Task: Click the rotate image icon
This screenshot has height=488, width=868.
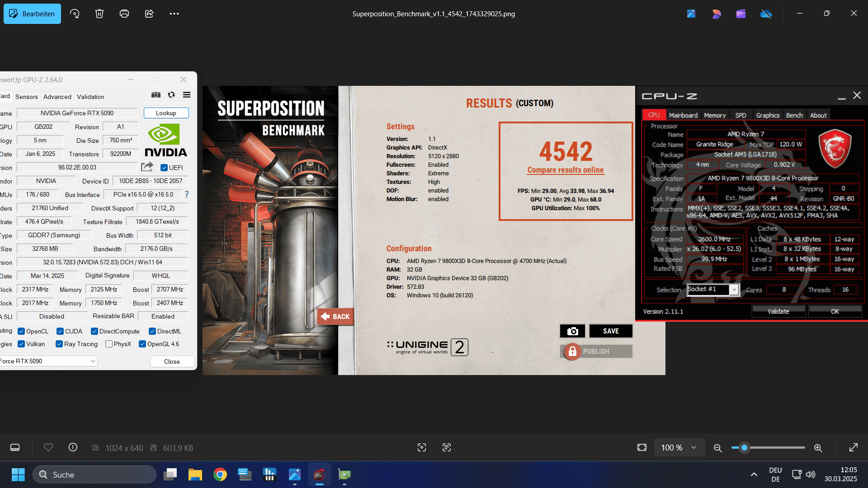Action: [x=75, y=14]
